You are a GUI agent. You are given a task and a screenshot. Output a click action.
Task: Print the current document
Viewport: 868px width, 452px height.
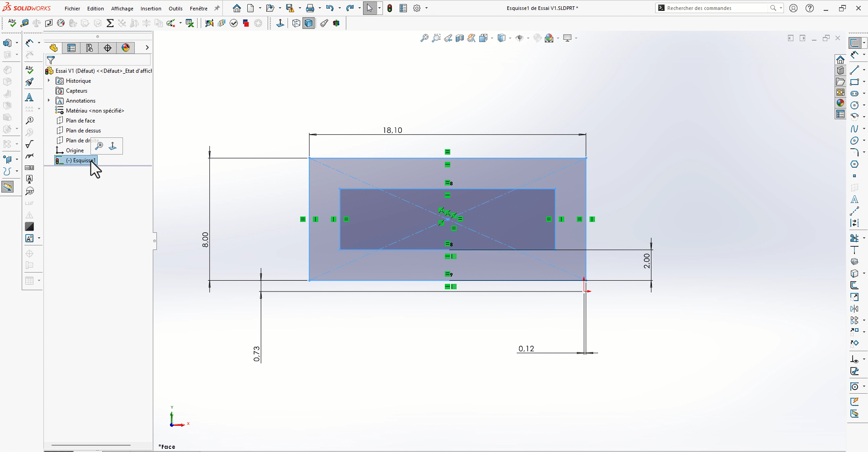coord(310,8)
